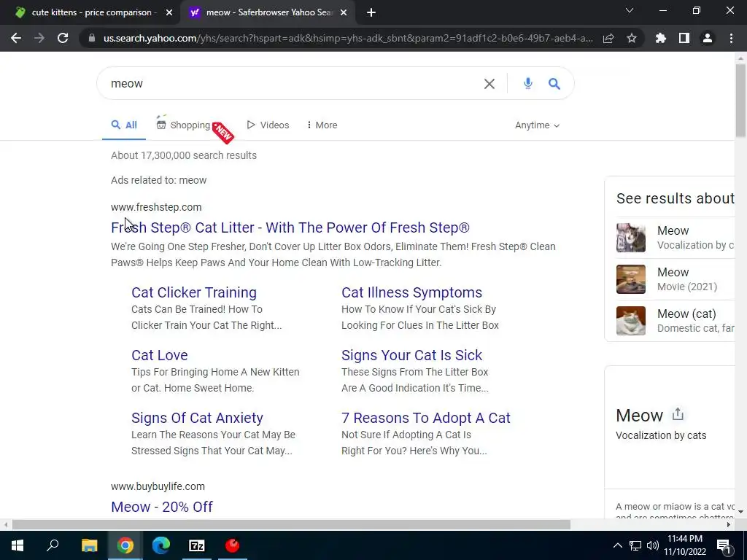This screenshot has width=747, height=560.
Task: Open notification center
Action: [724, 545]
